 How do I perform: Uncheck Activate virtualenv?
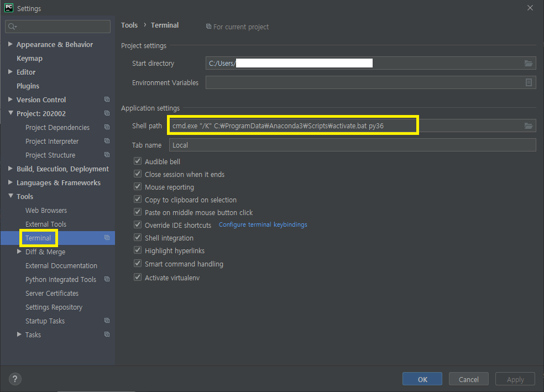point(138,277)
